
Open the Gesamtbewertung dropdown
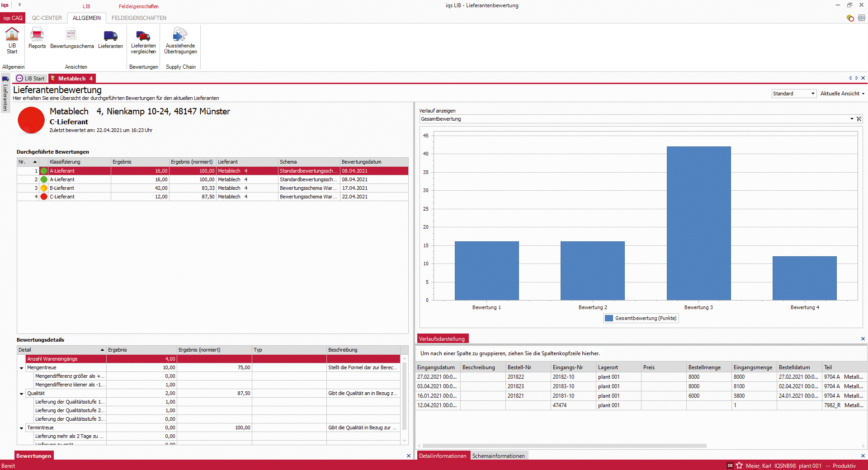852,119
